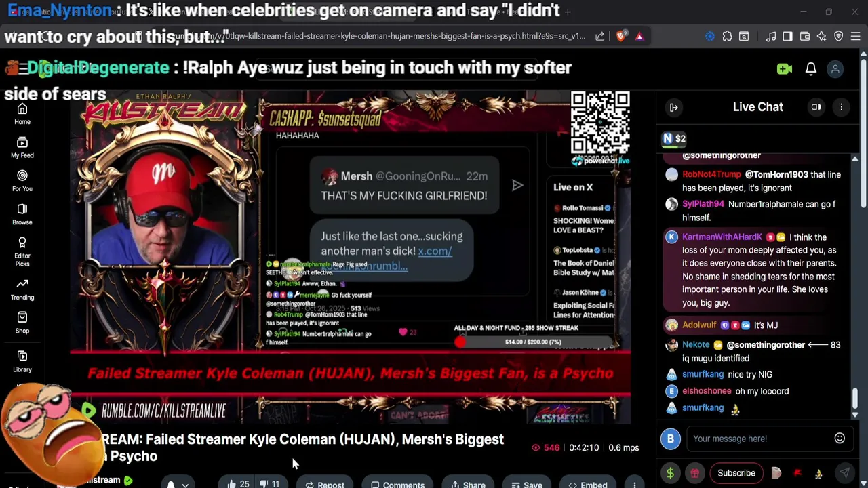Click the Embed button
868x488 pixels.
tap(588, 484)
